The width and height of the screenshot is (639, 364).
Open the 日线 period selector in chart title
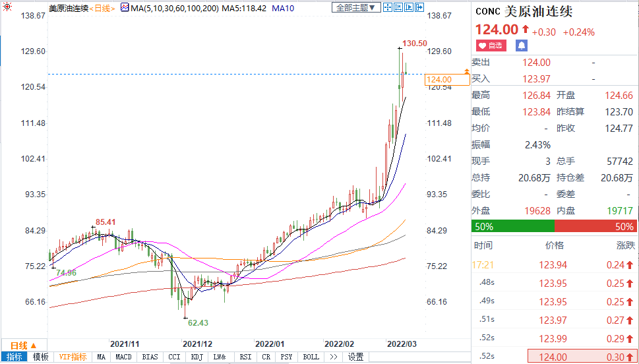click(x=103, y=8)
